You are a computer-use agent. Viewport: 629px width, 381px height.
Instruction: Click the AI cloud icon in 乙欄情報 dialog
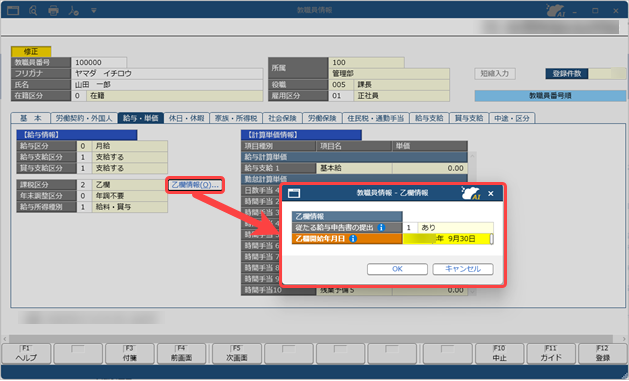tap(471, 193)
